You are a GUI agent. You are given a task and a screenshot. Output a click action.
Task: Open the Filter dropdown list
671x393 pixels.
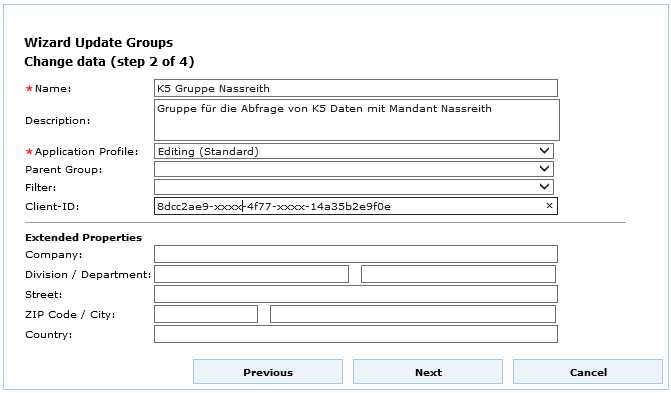coord(354,187)
